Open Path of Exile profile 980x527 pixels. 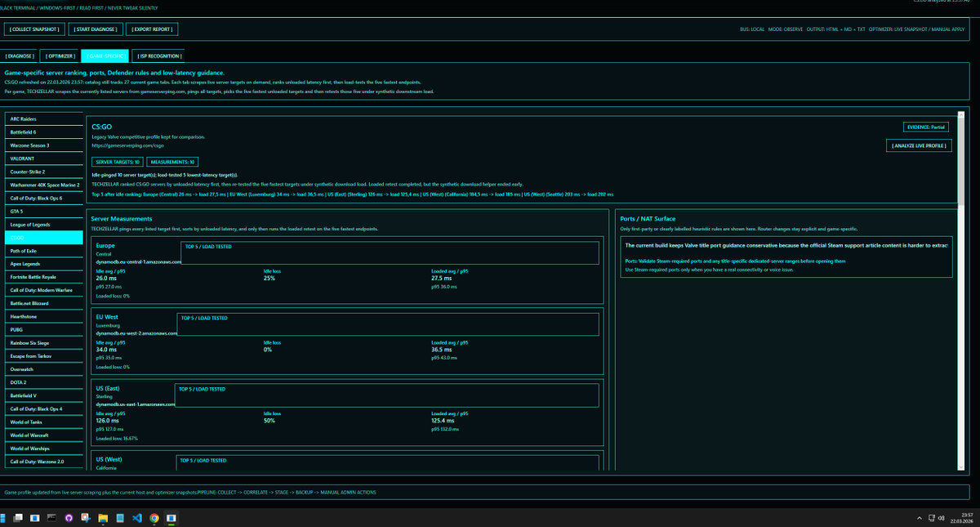(x=44, y=251)
